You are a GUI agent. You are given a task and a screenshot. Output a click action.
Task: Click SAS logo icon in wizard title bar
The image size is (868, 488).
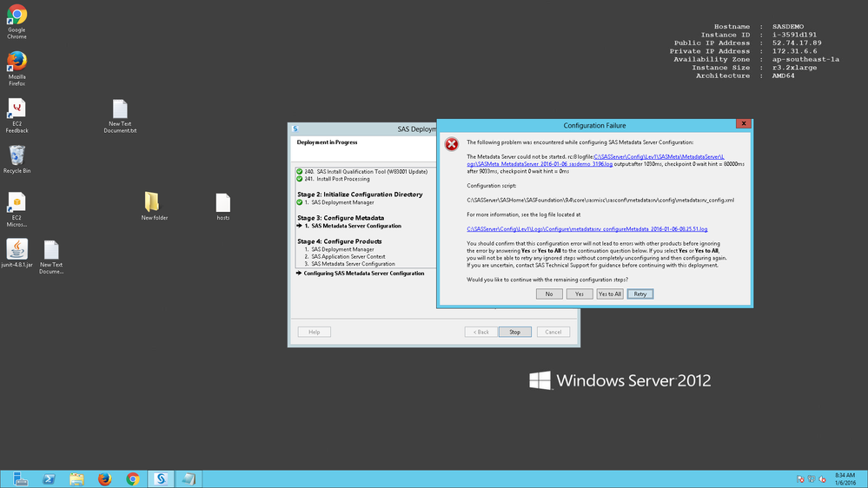tap(295, 129)
